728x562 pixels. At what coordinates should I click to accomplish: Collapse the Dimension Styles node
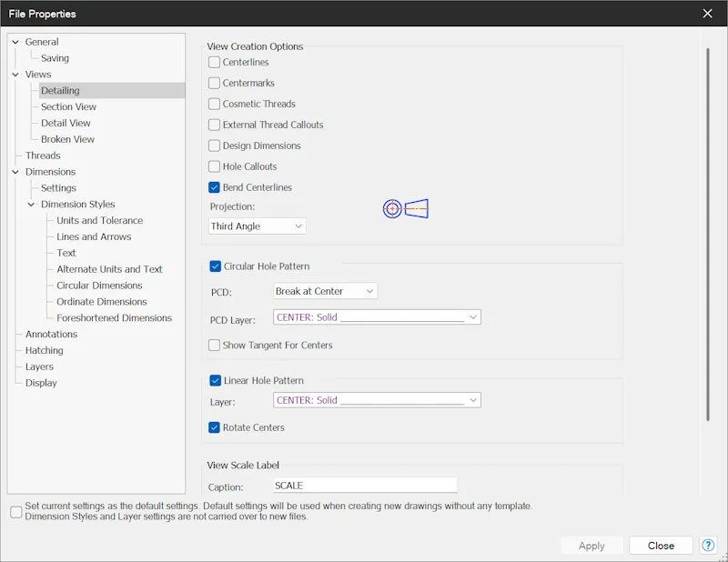point(31,205)
